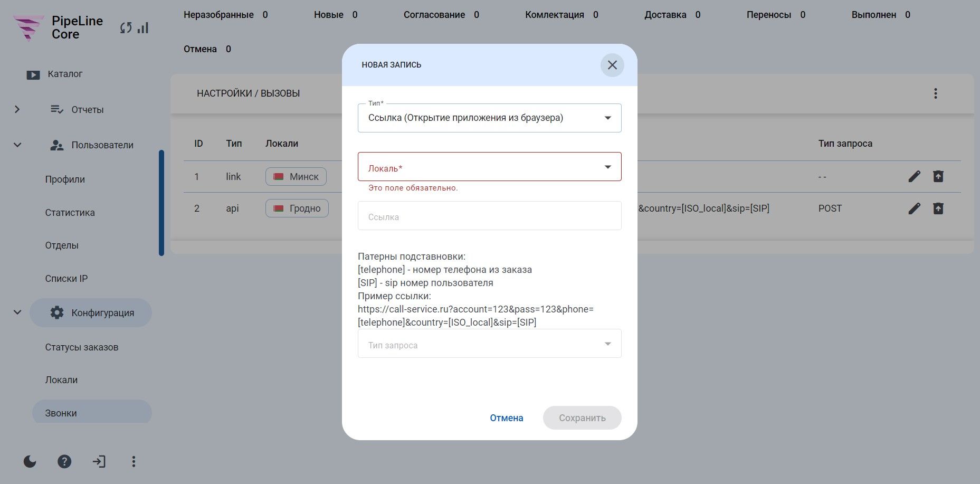Click the signal bars statistics icon
980x484 pixels.
[143, 28]
